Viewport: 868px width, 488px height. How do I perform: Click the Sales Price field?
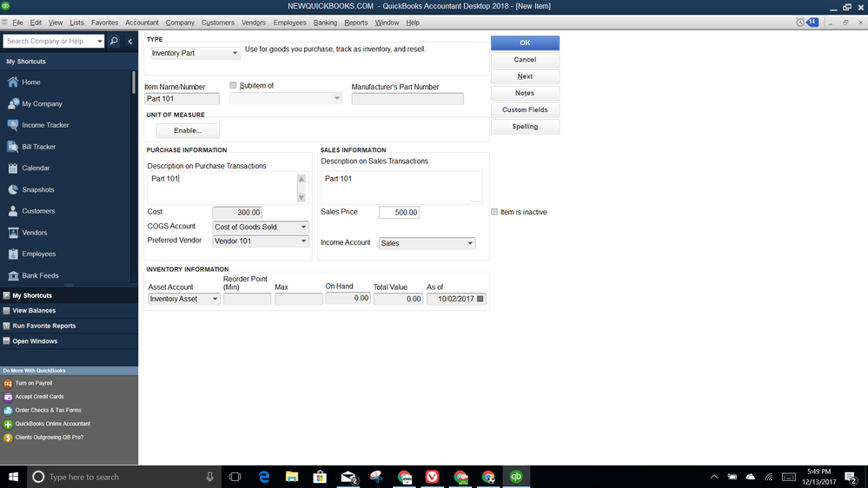pos(399,213)
